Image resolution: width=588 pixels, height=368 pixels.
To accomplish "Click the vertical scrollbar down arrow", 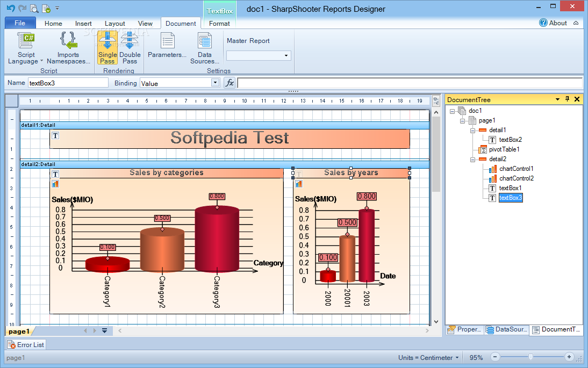I will tap(436, 322).
